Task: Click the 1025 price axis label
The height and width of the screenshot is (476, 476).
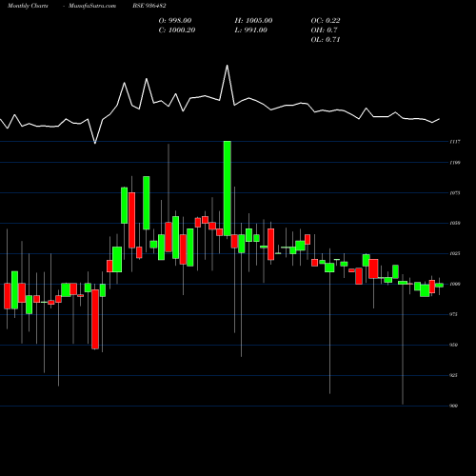Action: (x=455, y=254)
